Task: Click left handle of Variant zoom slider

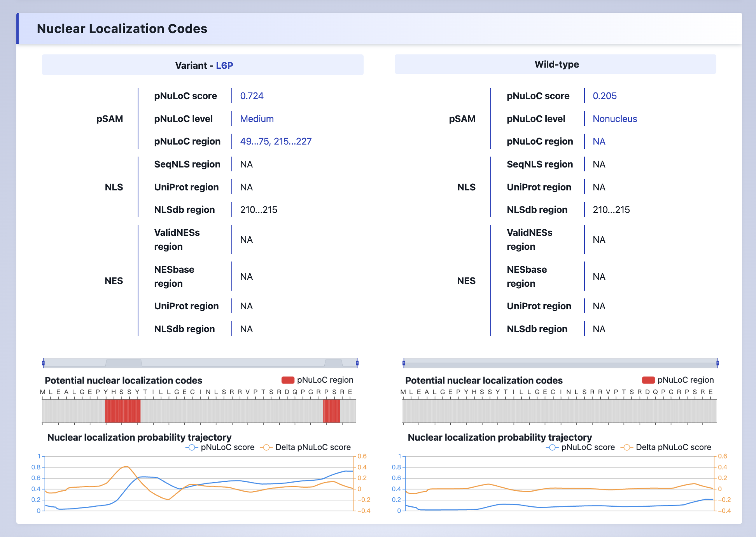Action: pos(43,363)
